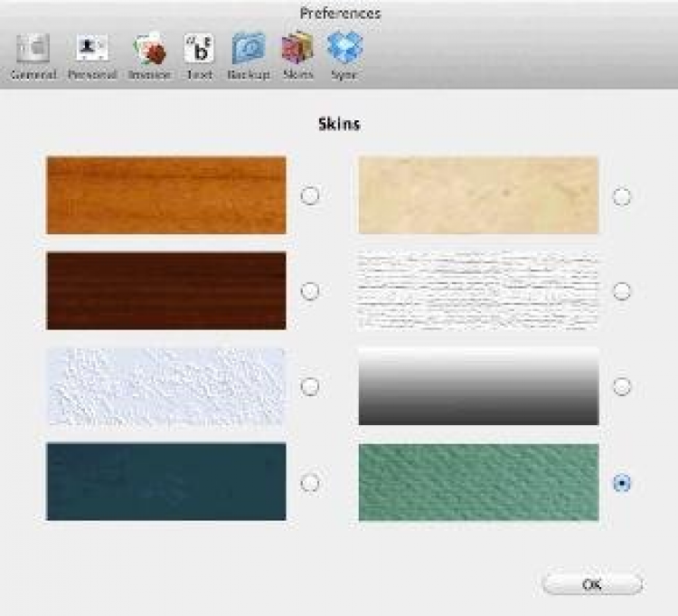Select the dark teal skin radio button
This screenshot has width=678, height=616.
tap(309, 483)
